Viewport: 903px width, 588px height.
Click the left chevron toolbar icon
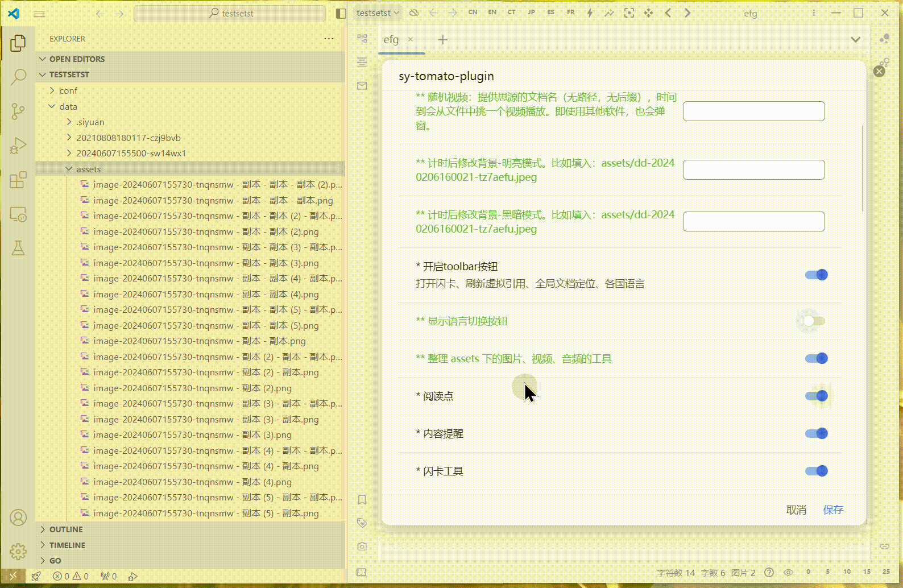668,13
